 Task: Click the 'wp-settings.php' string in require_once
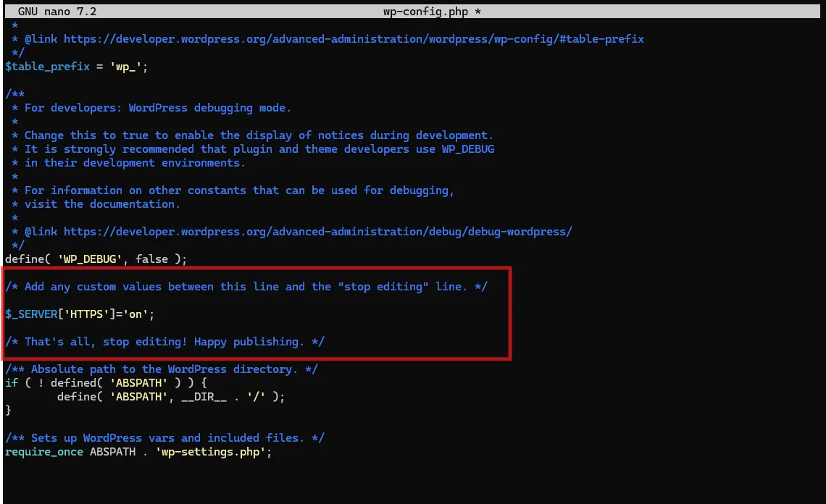[x=213, y=452]
